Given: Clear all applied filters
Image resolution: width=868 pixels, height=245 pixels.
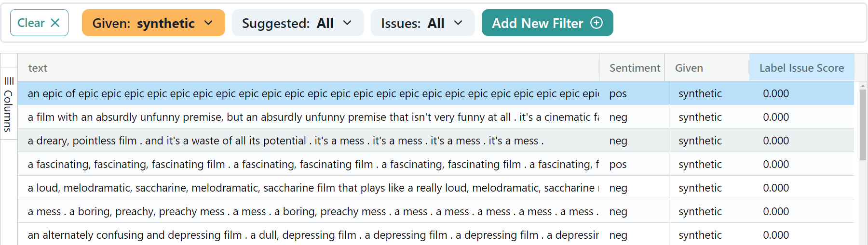Looking at the screenshot, I should (x=39, y=23).
